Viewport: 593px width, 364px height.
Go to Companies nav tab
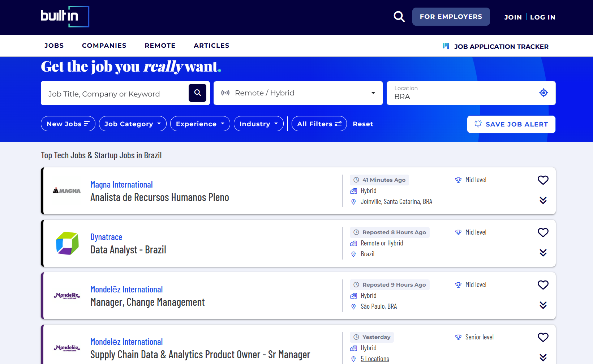104,46
